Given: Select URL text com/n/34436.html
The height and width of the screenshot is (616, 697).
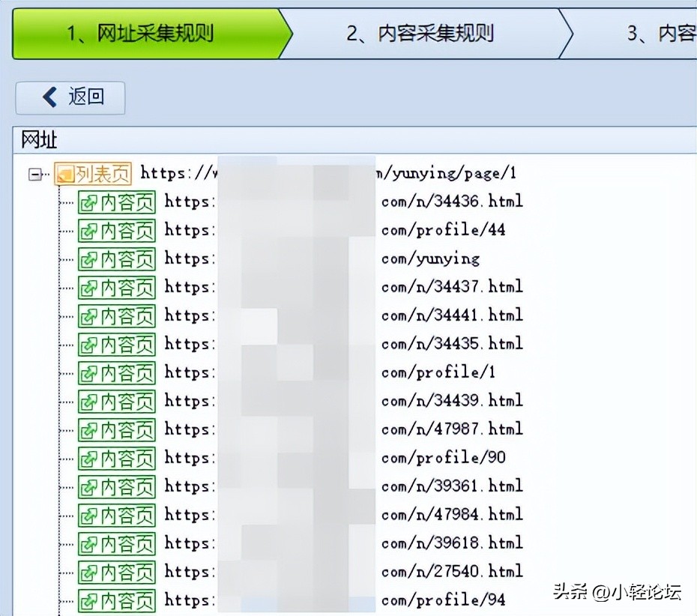Looking at the screenshot, I should (x=452, y=202).
